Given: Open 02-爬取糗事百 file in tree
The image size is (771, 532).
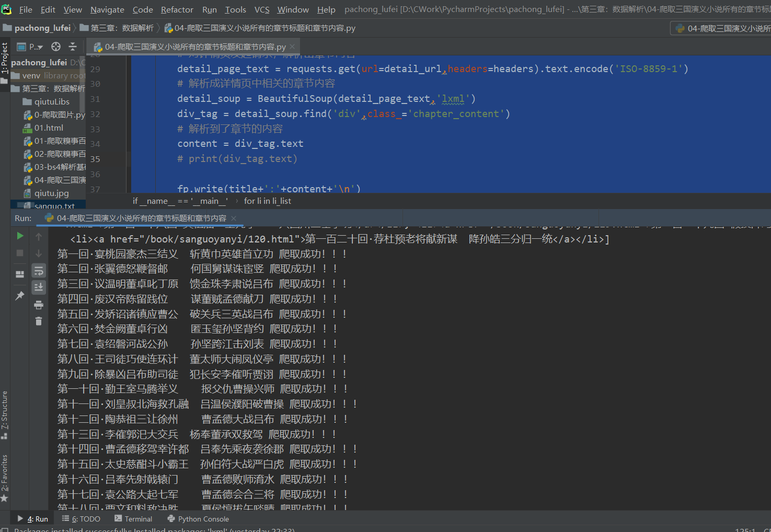Looking at the screenshot, I should tap(54, 154).
